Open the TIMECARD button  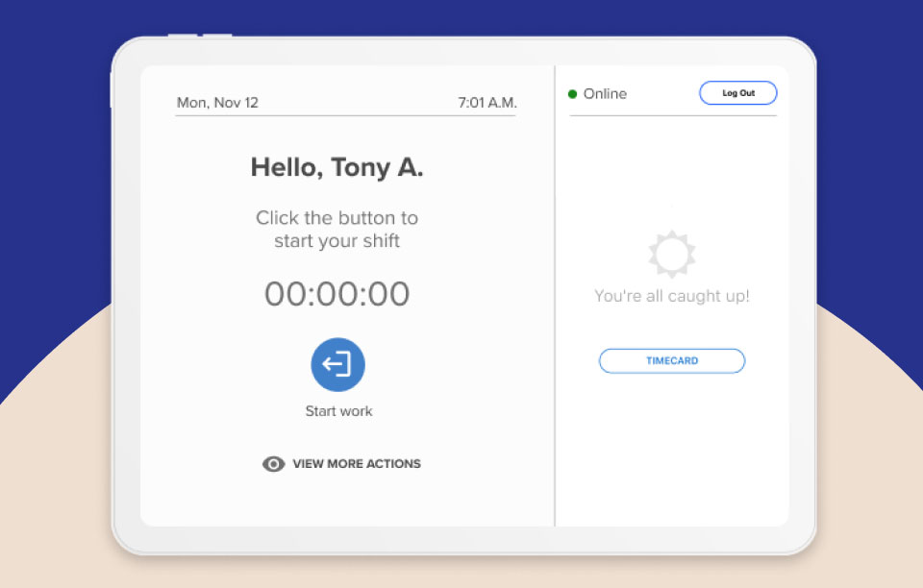coord(671,360)
